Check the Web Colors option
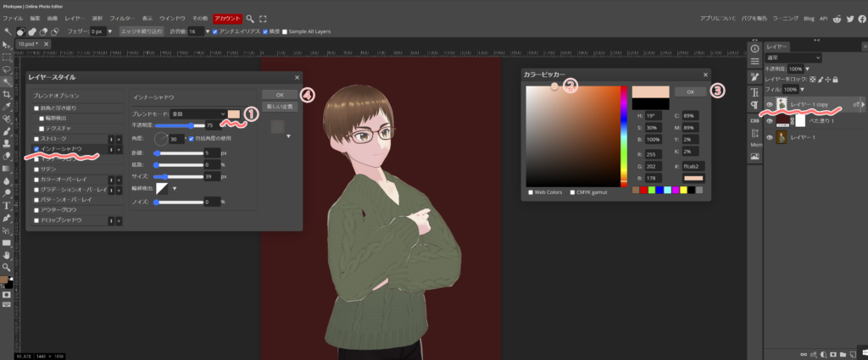 pyautogui.click(x=531, y=191)
